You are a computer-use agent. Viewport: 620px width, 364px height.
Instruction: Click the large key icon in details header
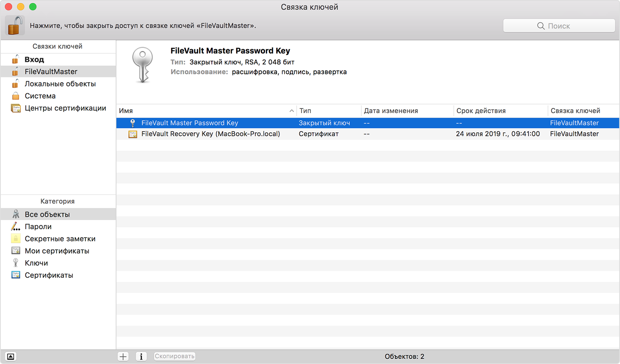coord(143,65)
